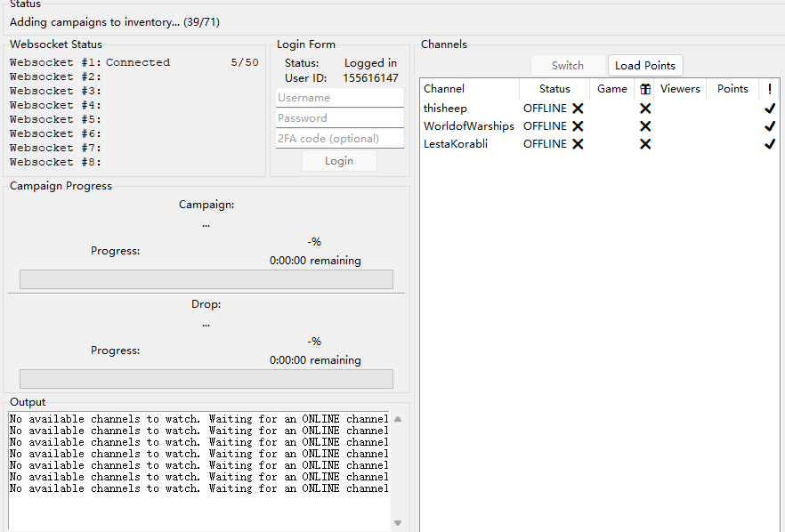Click the Username input field

[x=339, y=97]
